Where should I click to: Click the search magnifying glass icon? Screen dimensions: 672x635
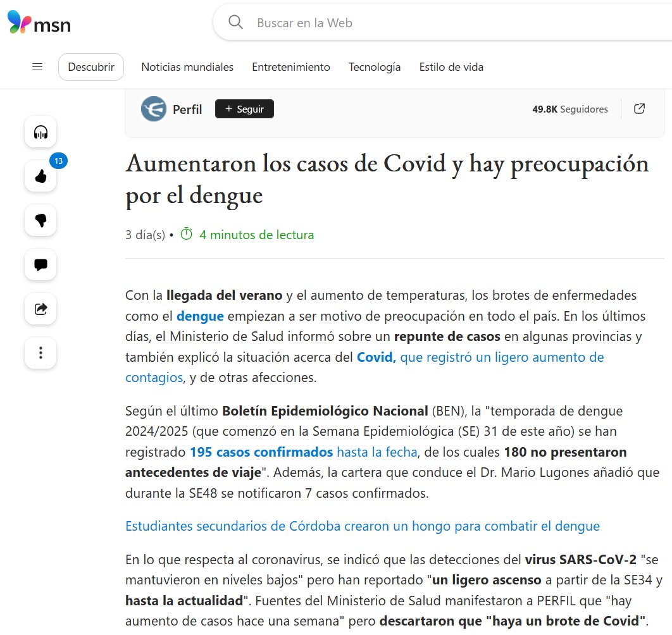(x=235, y=23)
